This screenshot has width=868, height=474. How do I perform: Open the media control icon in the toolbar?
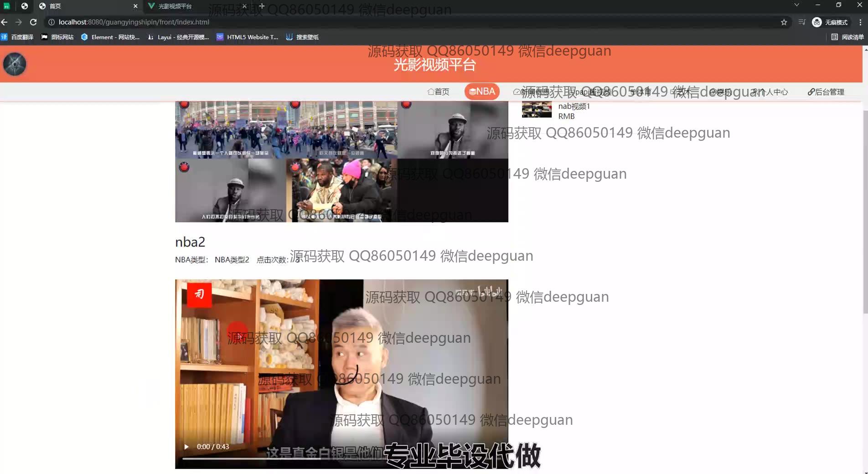(x=802, y=22)
